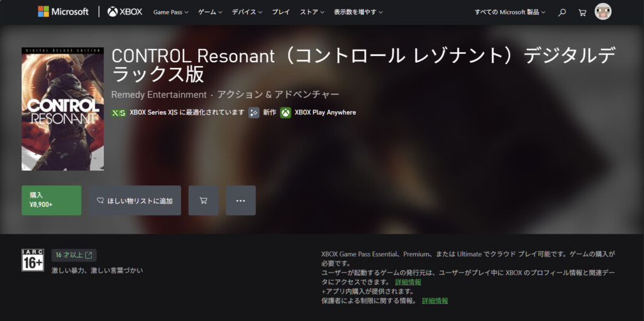Screen dimensions: 644x321
Task: Open the shopping cart in header
Action: (x=582, y=13)
